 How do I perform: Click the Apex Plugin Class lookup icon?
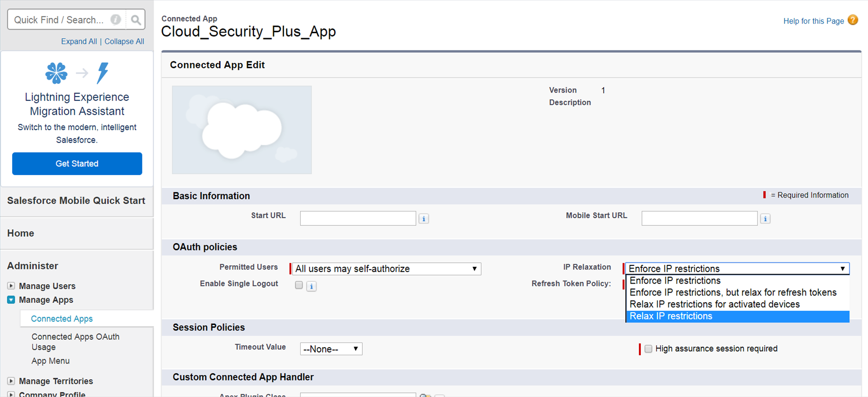coord(425,395)
